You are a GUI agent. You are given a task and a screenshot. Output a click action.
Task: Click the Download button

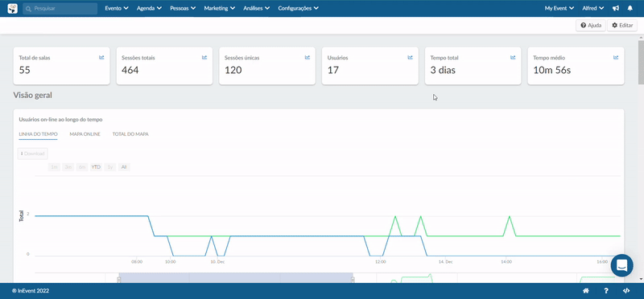pos(33,154)
